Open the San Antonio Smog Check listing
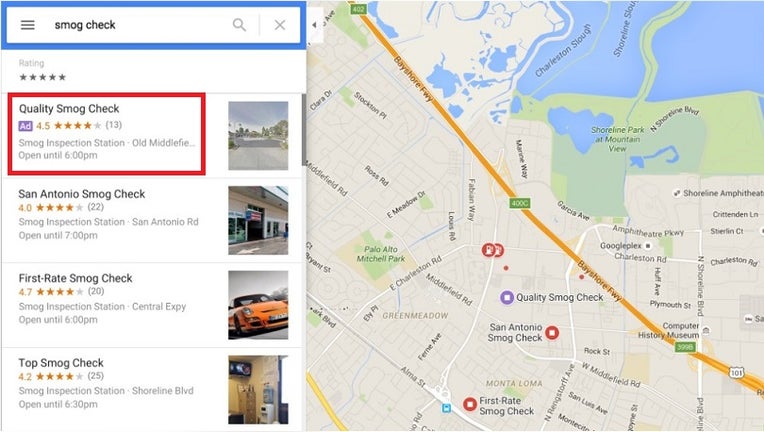This screenshot has width=764, height=432. pos(153,220)
